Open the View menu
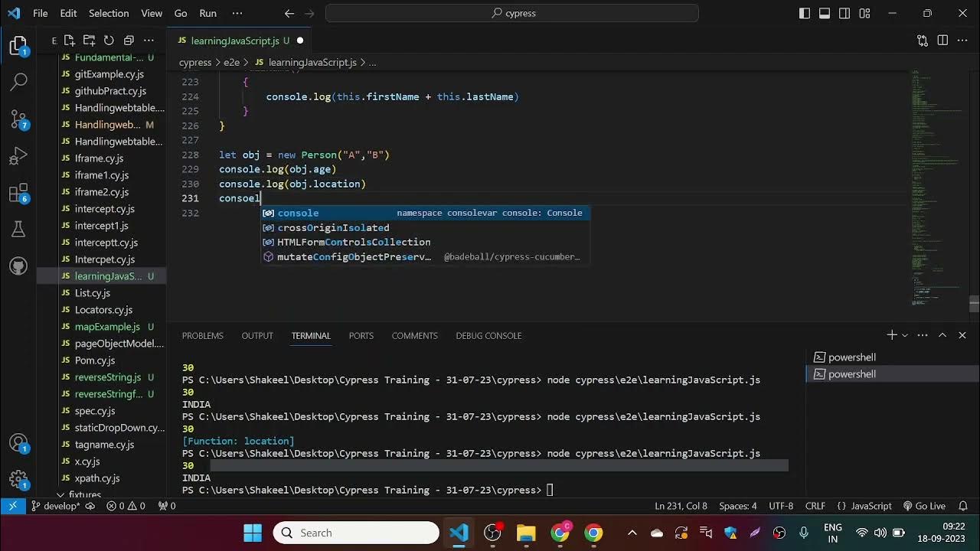This screenshot has width=980, height=551. tap(152, 13)
